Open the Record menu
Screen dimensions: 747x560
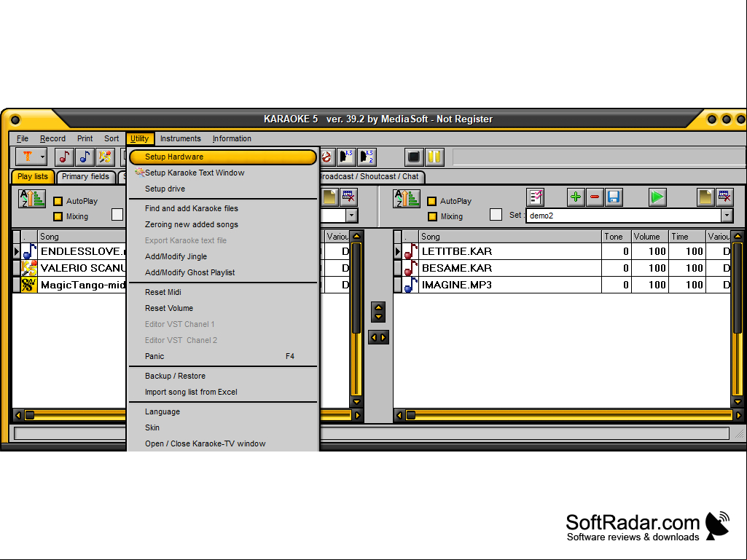click(x=52, y=138)
